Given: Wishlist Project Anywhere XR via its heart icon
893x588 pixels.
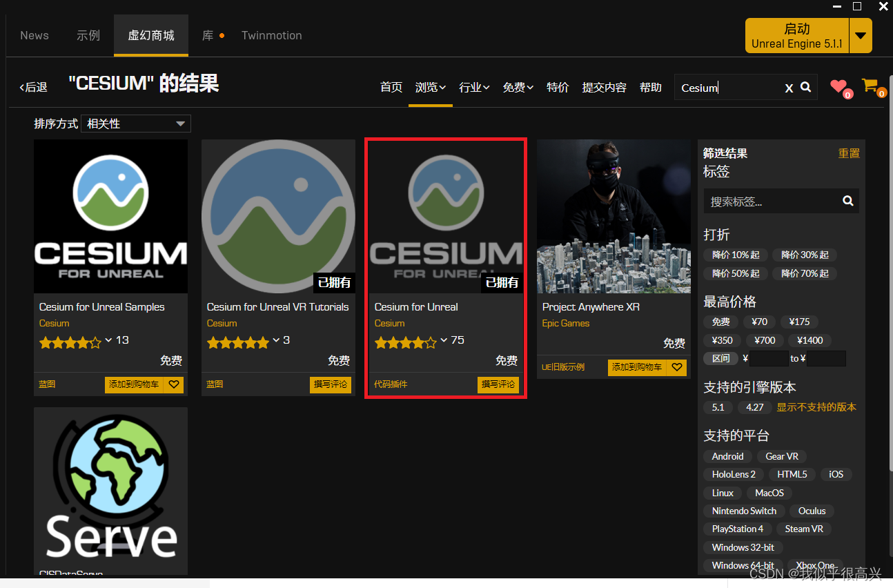Looking at the screenshot, I should (x=676, y=367).
